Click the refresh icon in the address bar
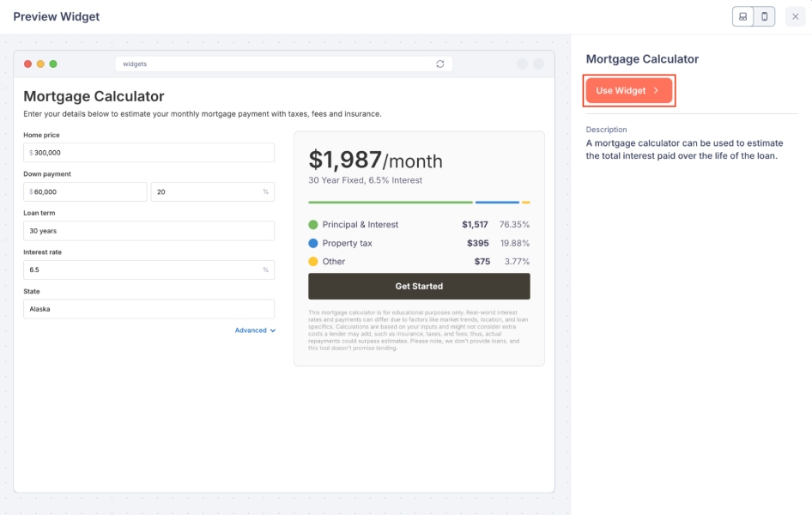The height and width of the screenshot is (515, 812). (440, 64)
